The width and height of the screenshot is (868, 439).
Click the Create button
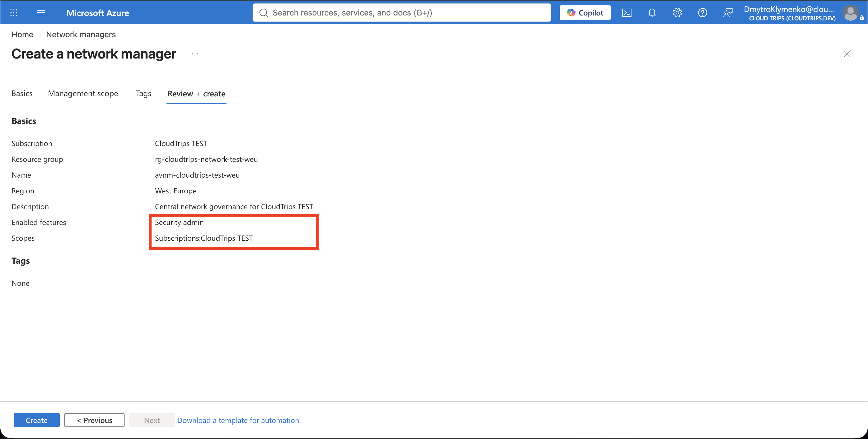(x=37, y=420)
